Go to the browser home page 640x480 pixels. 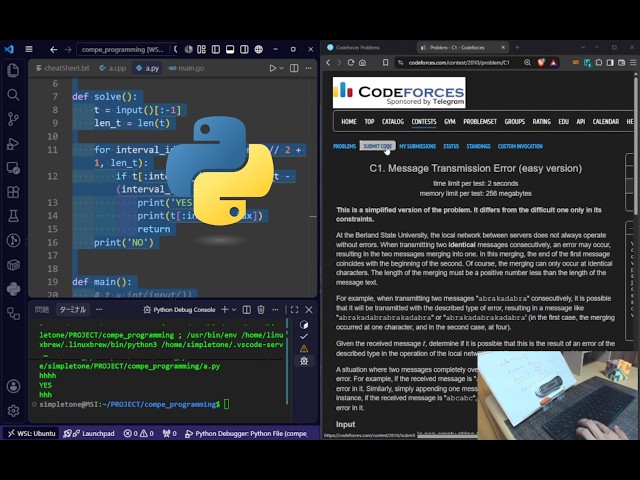pos(362,62)
